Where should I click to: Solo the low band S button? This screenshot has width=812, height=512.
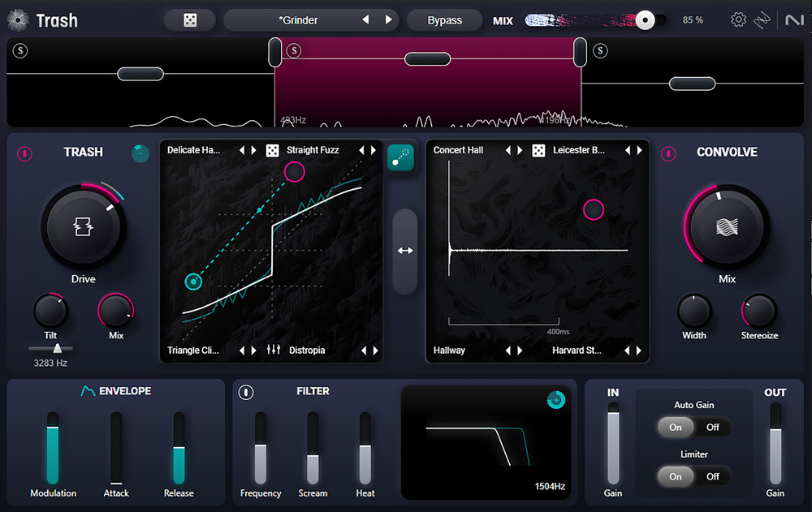(x=20, y=51)
